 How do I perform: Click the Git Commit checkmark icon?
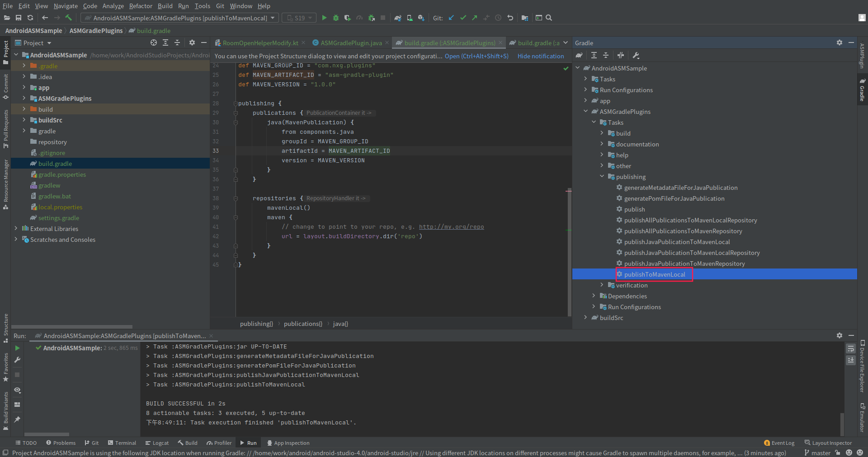463,18
